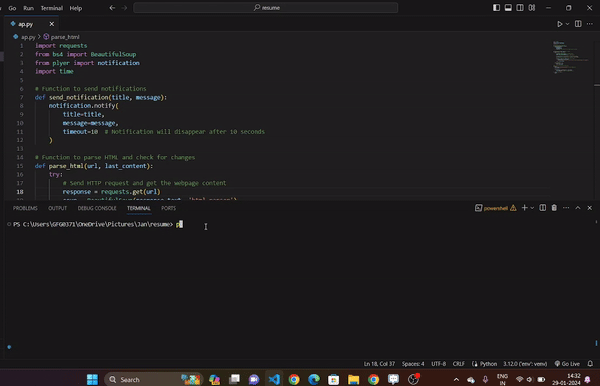Click the microphone tray icon
The height and width of the screenshot is (386, 600).
click(x=485, y=379)
